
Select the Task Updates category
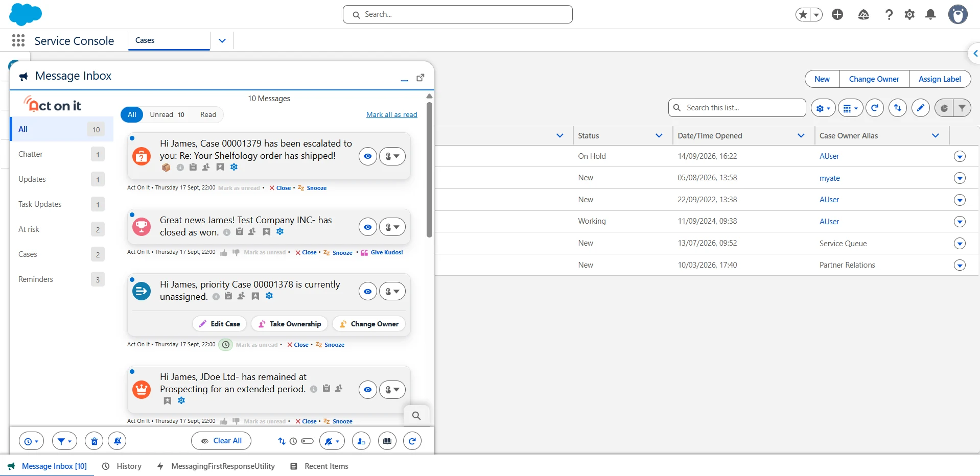pyautogui.click(x=61, y=204)
